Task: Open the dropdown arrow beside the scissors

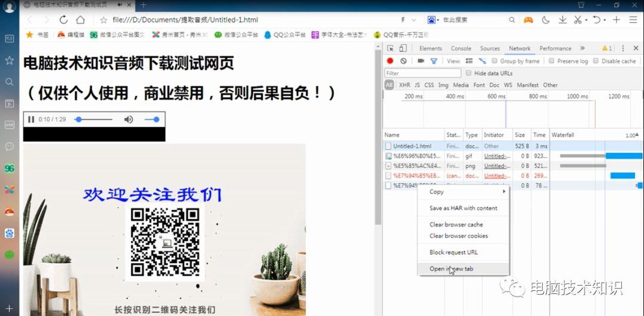Action: (x=586, y=20)
